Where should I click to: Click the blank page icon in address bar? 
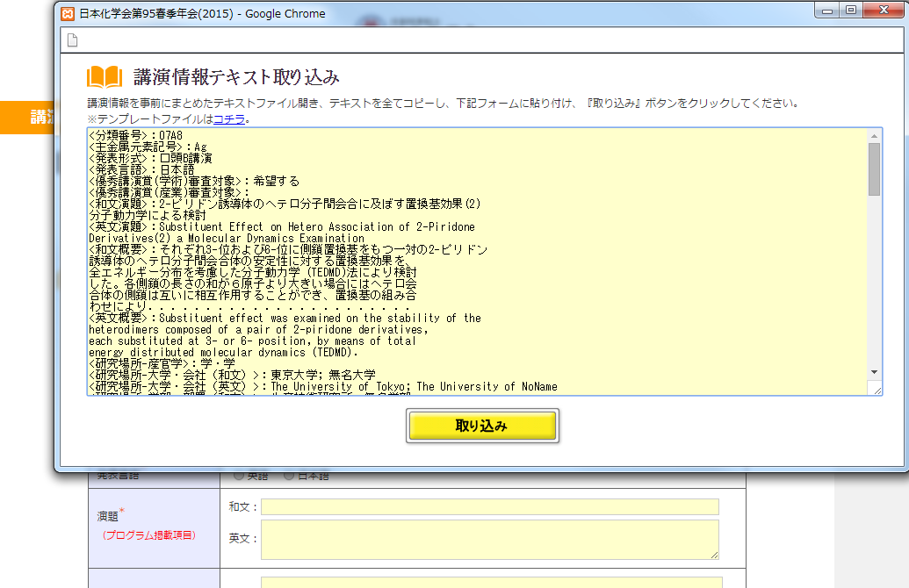coord(72,39)
